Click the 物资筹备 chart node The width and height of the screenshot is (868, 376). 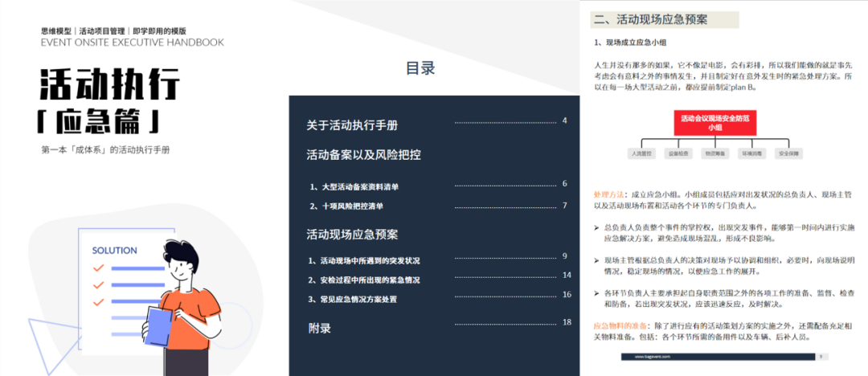[715, 153]
